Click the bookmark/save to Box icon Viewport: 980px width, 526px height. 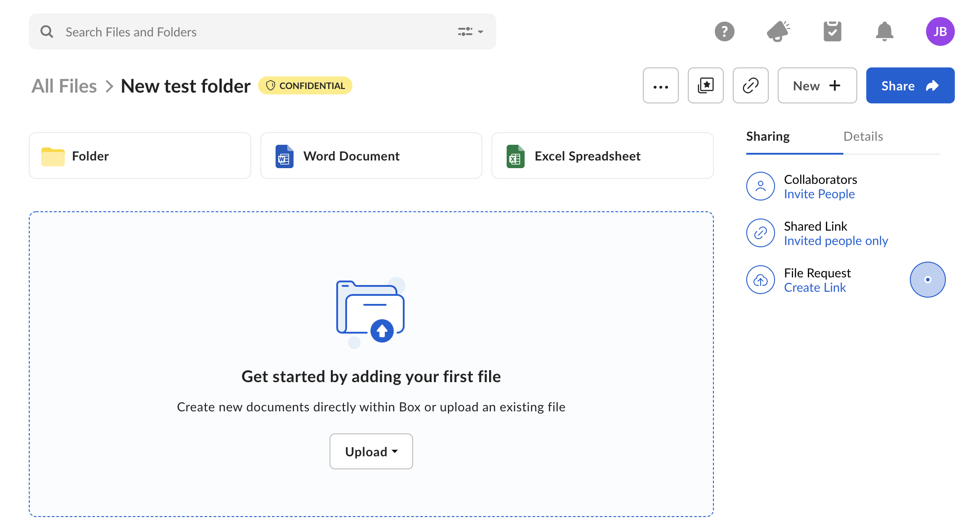(x=706, y=85)
